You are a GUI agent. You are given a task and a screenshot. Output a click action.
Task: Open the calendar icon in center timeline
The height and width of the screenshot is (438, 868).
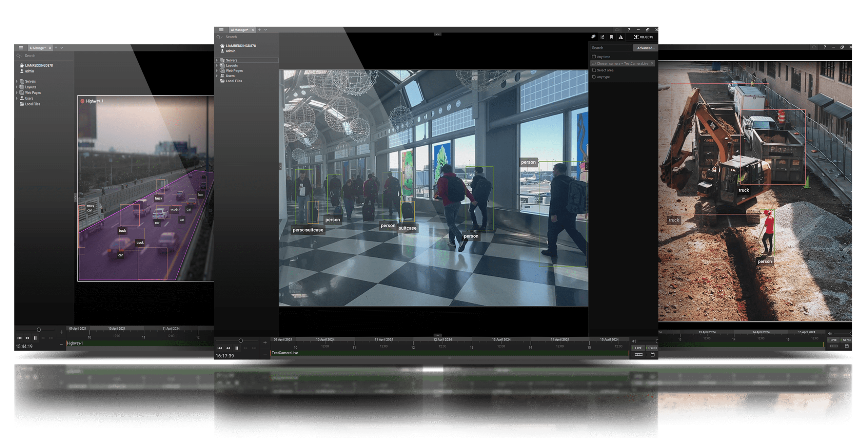652,355
